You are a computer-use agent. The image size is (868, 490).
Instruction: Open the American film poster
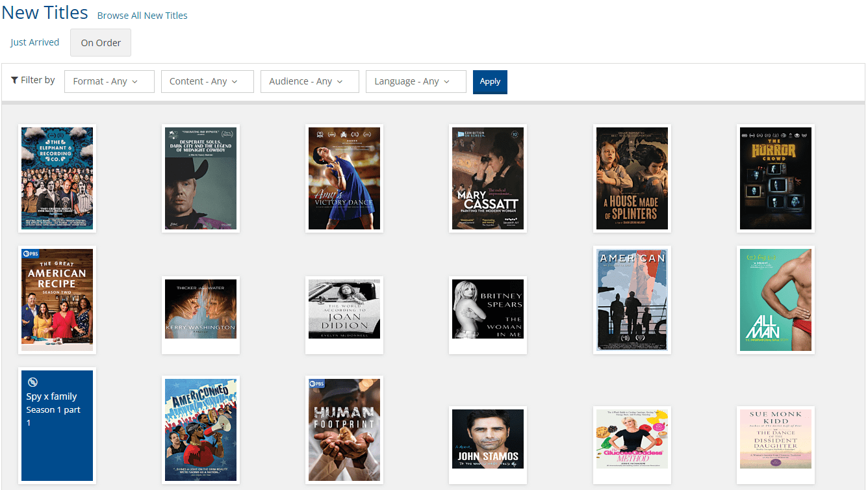632,300
